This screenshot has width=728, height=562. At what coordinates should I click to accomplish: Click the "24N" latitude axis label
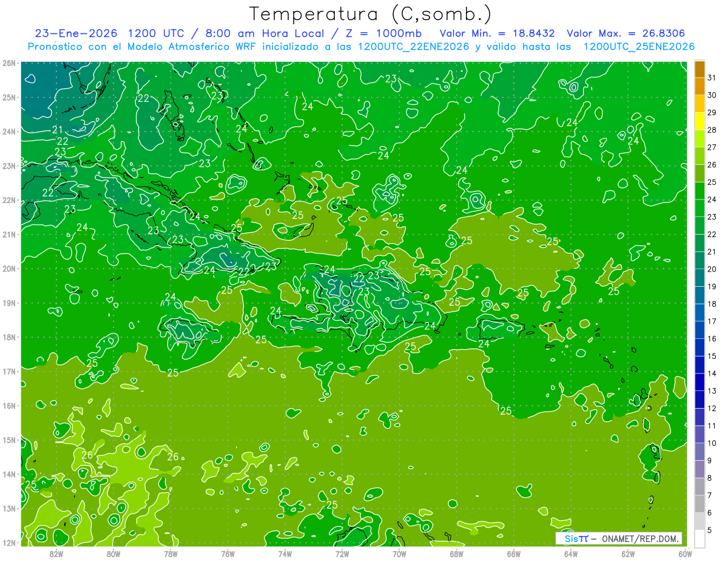pos(8,132)
